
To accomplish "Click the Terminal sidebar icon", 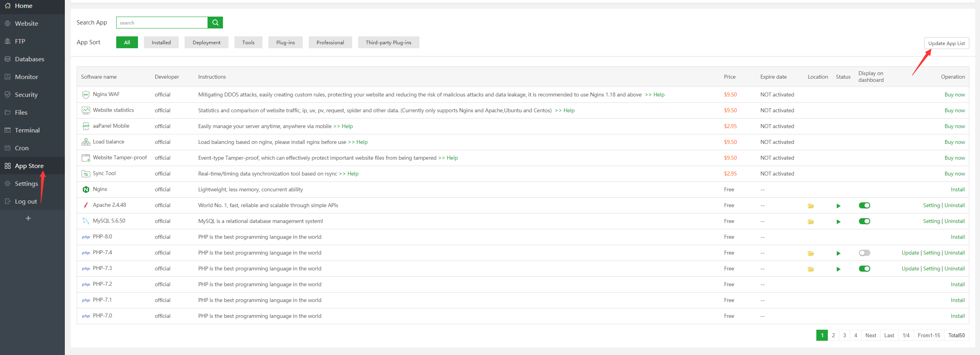I will tap(8, 130).
